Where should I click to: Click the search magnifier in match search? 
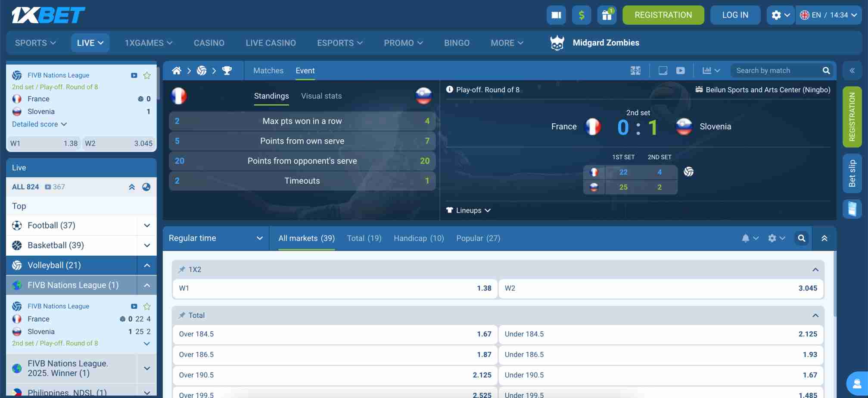click(826, 71)
